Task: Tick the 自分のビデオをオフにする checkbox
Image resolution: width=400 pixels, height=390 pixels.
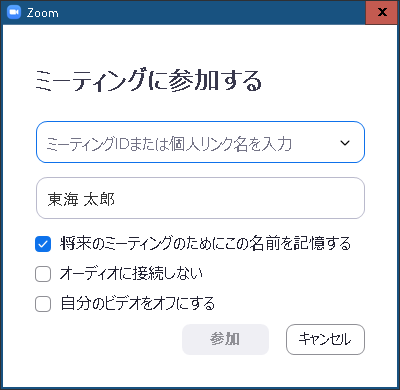Action: click(x=43, y=304)
